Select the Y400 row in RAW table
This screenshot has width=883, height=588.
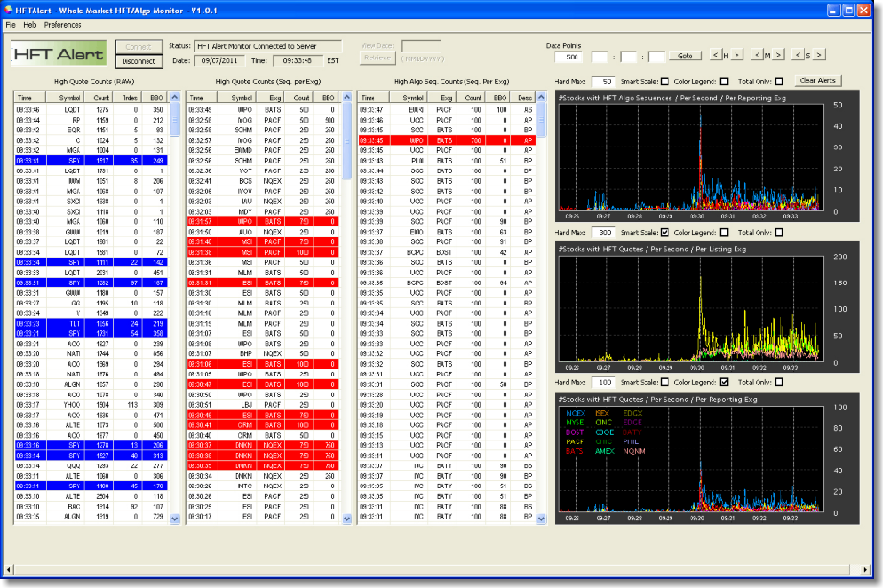click(x=91, y=404)
